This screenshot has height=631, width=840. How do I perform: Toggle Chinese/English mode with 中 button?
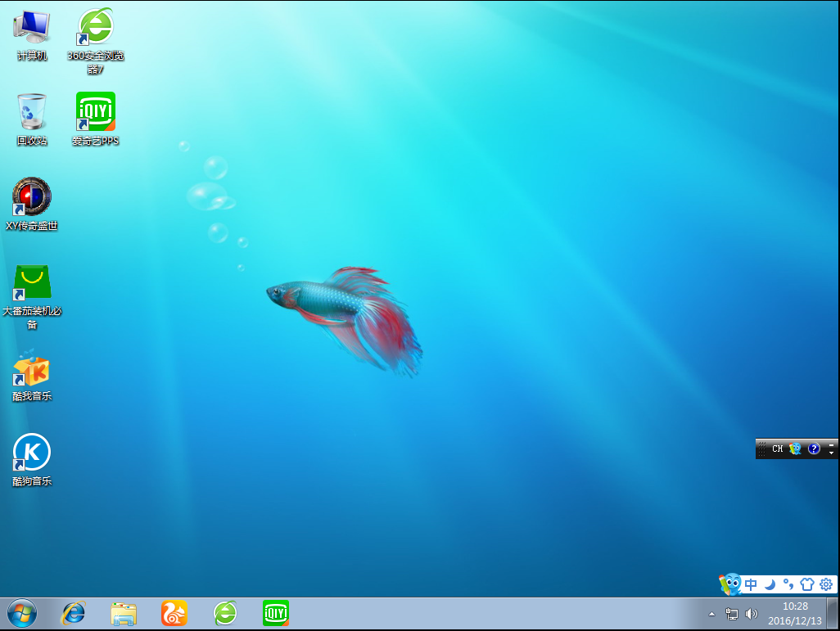pos(751,584)
